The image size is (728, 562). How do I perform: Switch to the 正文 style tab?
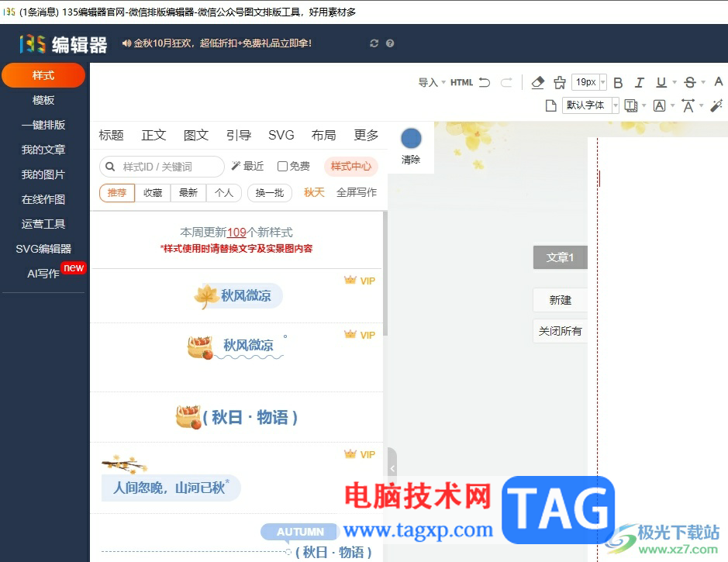154,135
